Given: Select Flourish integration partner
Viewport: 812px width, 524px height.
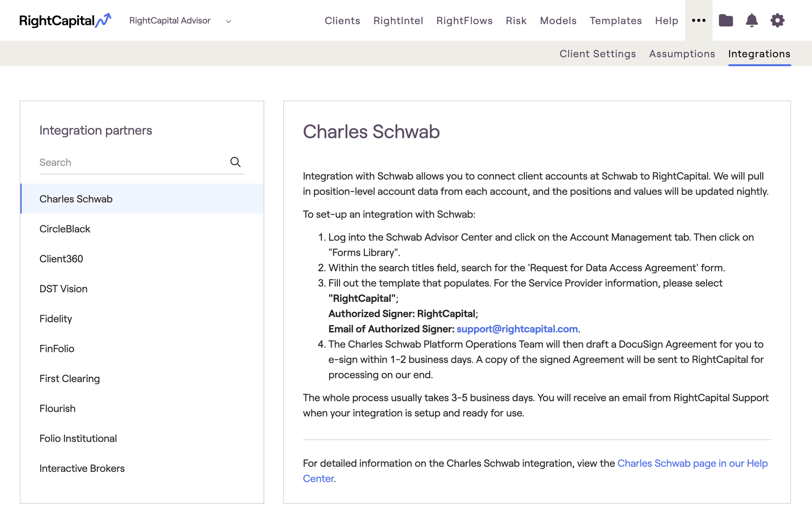Looking at the screenshot, I should (142, 409).
